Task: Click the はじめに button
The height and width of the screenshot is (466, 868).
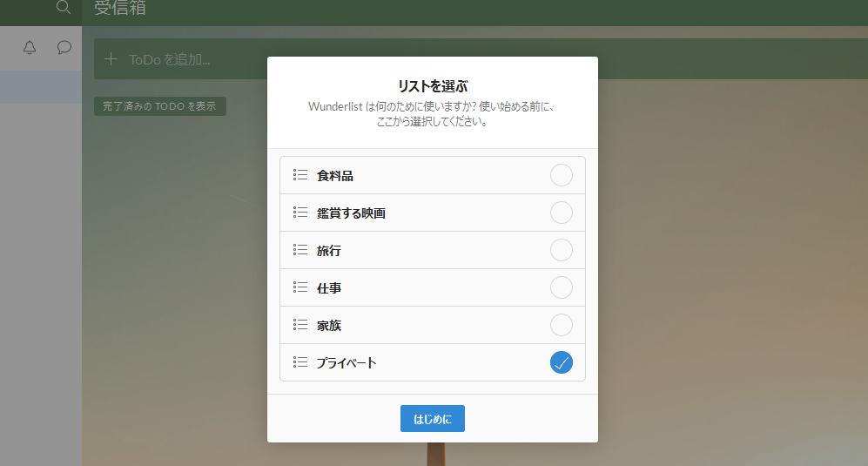Action: pos(433,418)
